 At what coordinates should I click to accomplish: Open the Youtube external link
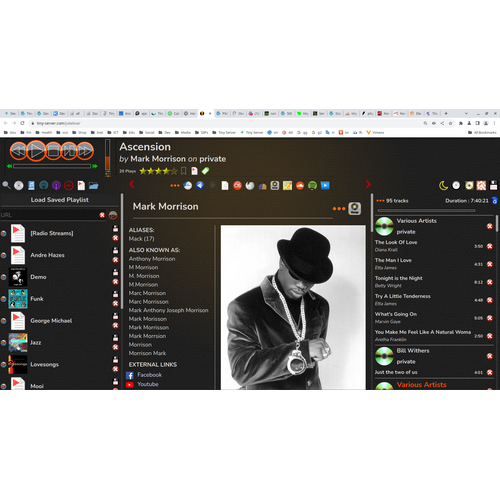(x=148, y=384)
